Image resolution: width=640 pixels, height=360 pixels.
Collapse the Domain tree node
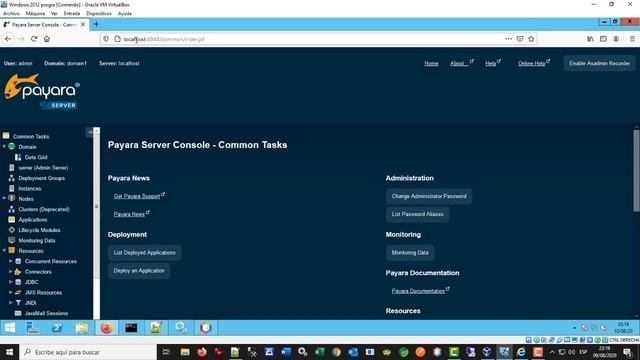tap(4, 146)
